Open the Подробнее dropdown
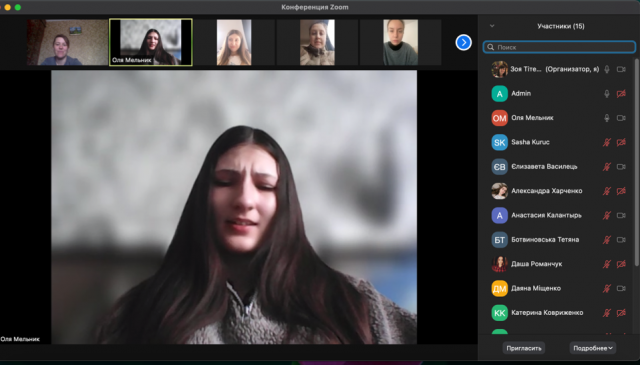Screen dimensions: 640x365 point(593,348)
